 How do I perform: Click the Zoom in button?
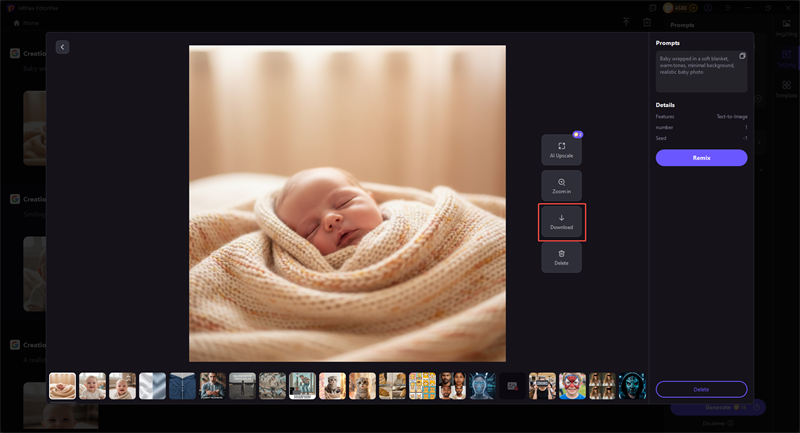(561, 186)
